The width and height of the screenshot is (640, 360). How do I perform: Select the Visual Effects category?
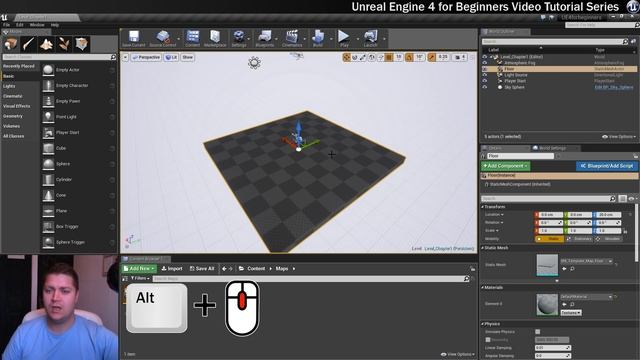16,106
